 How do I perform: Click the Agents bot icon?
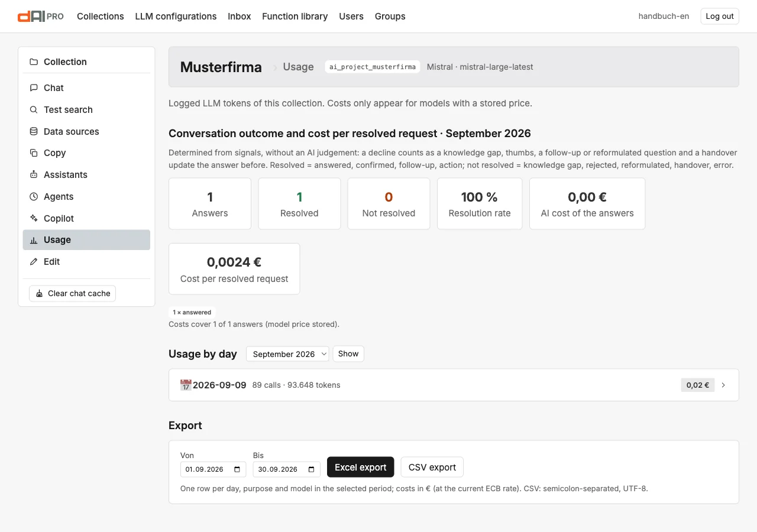(x=34, y=197)
